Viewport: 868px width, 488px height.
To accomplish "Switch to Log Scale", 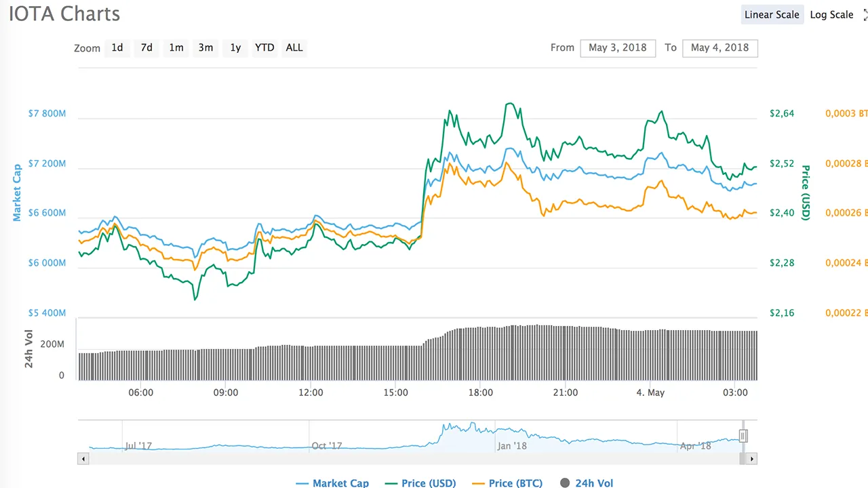I will (x=831, y=15).
